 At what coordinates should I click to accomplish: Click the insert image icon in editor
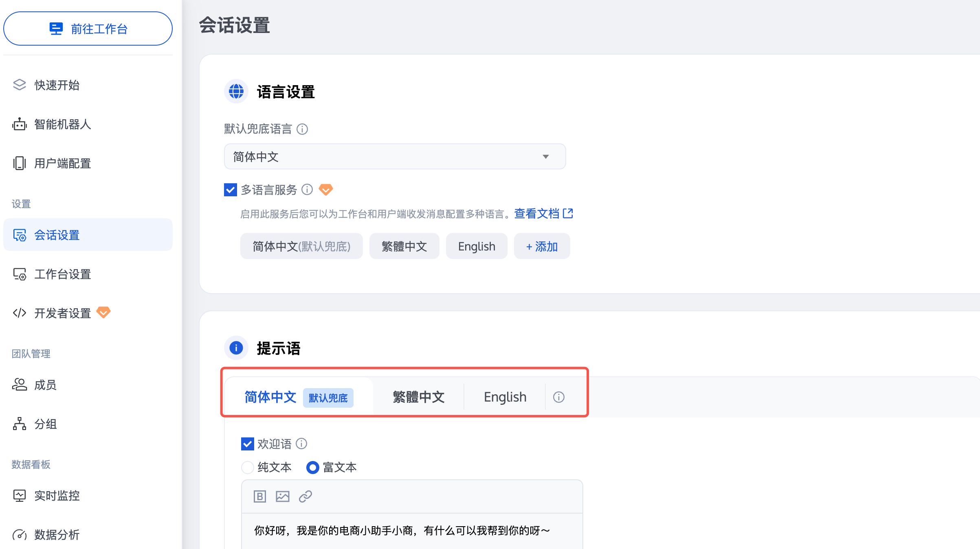(x=282, y=496)
